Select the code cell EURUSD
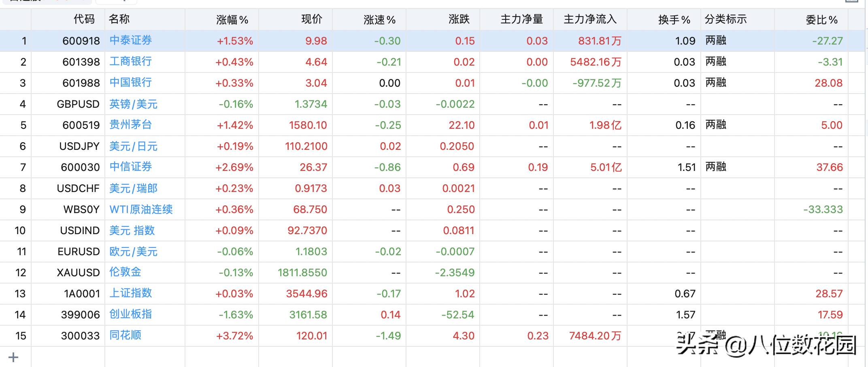 pyautogui.click(x=79, y=252)
